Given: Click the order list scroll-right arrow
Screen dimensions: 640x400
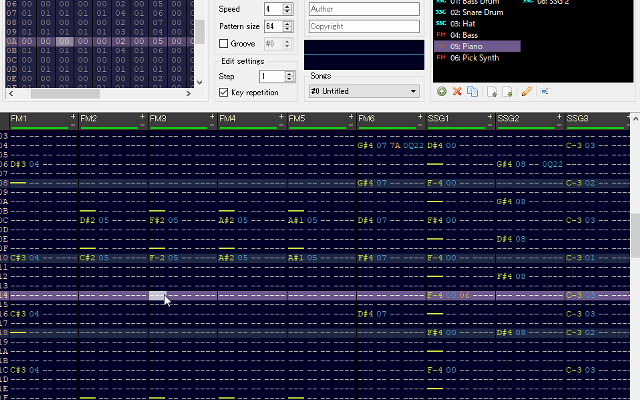Looking at the screenshot, I should [x=188, y=94].
